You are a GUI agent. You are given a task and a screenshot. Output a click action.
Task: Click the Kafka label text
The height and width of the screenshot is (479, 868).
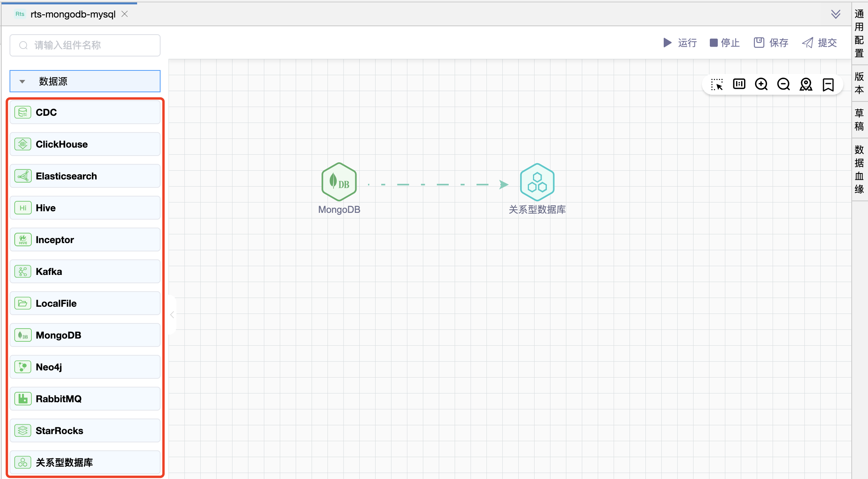pyautogui.click(x=49, y=272)
